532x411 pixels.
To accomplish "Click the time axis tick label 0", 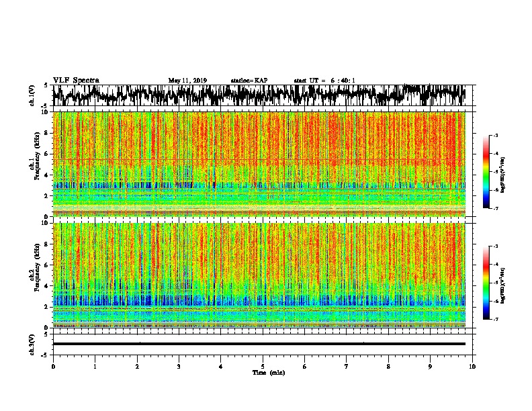I will (53, 367).
